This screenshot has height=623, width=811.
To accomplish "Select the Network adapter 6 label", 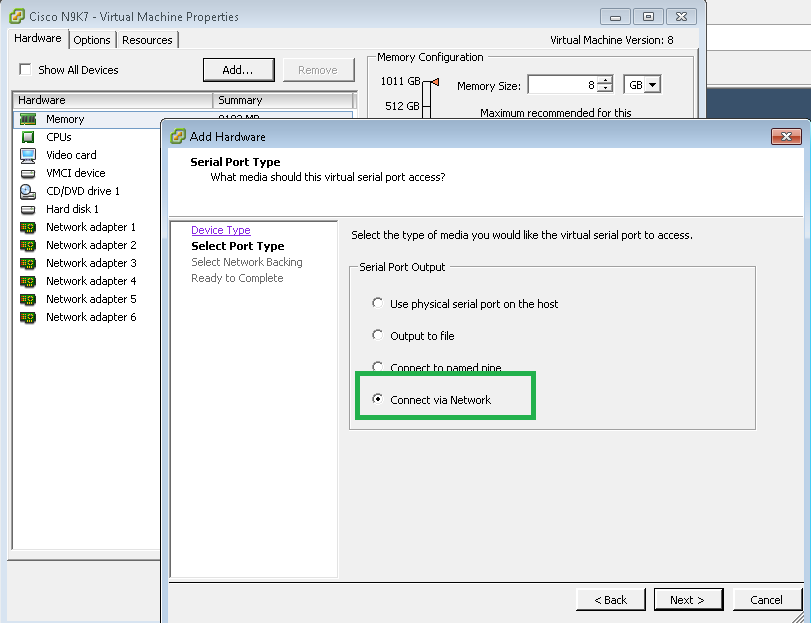I will pyautogui.click(x=91, y=317).
